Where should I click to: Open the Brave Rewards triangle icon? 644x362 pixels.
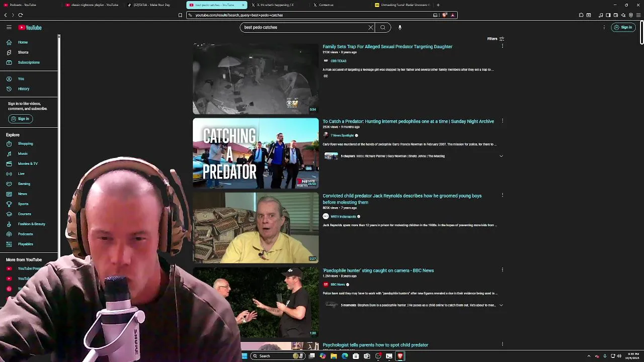452,15
